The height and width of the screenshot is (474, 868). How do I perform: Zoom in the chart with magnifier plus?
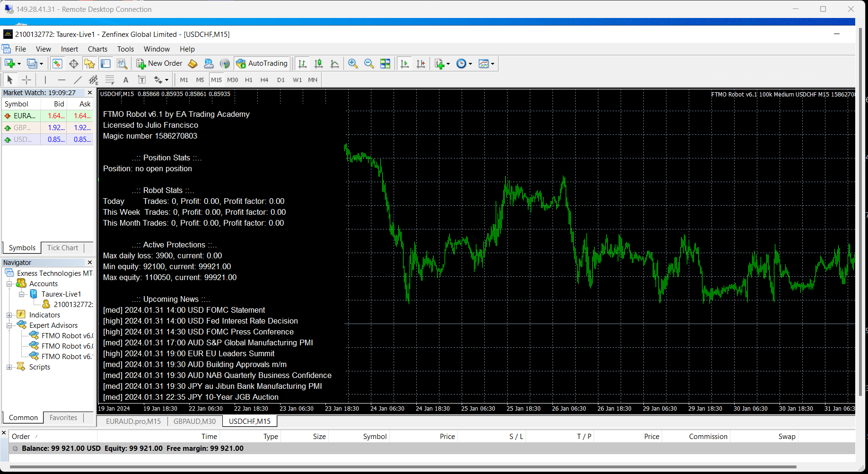coord(353,63)
